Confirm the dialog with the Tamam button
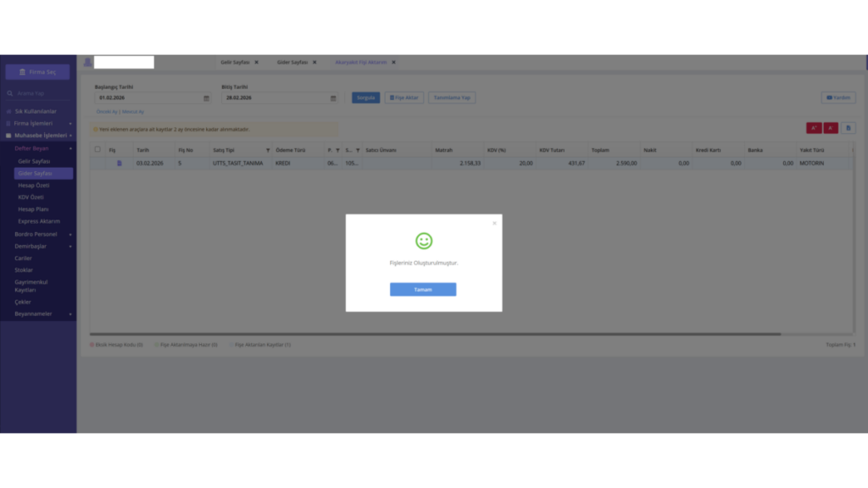The width and height of the screenshot is (868, 488). coord(423,290)
